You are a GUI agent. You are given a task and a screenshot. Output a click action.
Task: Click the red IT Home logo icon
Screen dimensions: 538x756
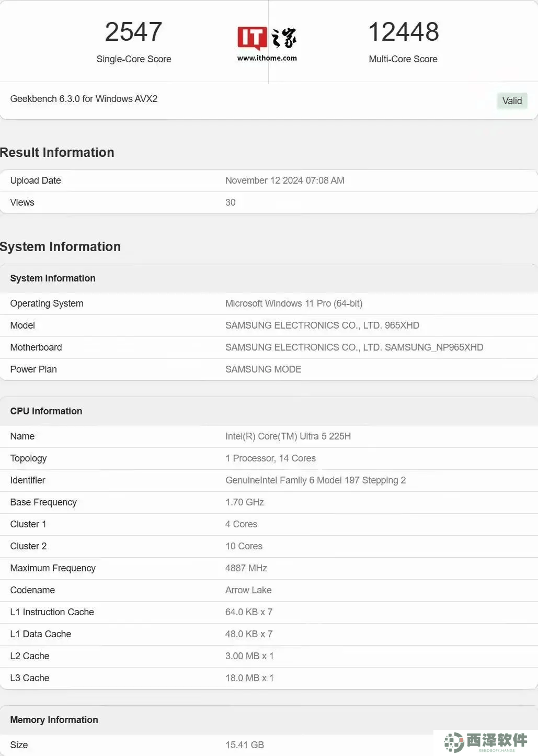[x=252, y=38]
